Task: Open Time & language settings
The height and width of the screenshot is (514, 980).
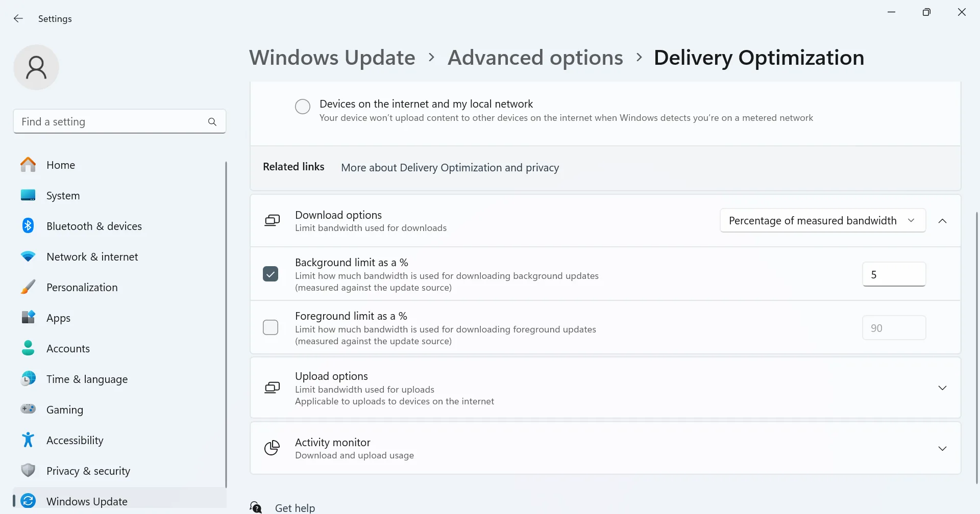Action: (x=119, y=379)
